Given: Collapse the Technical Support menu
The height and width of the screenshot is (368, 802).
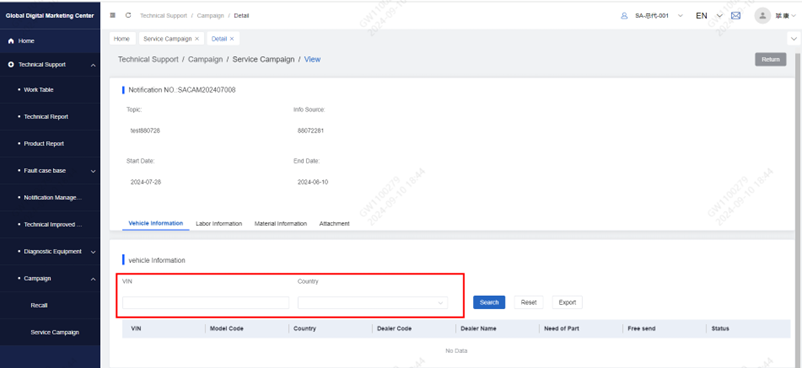Looking at the screenshot, I should coord(93,66).
